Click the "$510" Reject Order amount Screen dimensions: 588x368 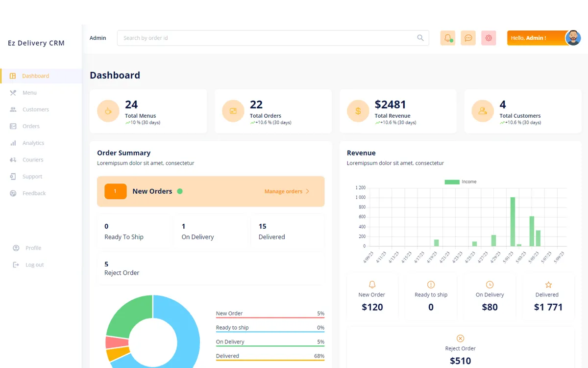click(x=460, y=361)
